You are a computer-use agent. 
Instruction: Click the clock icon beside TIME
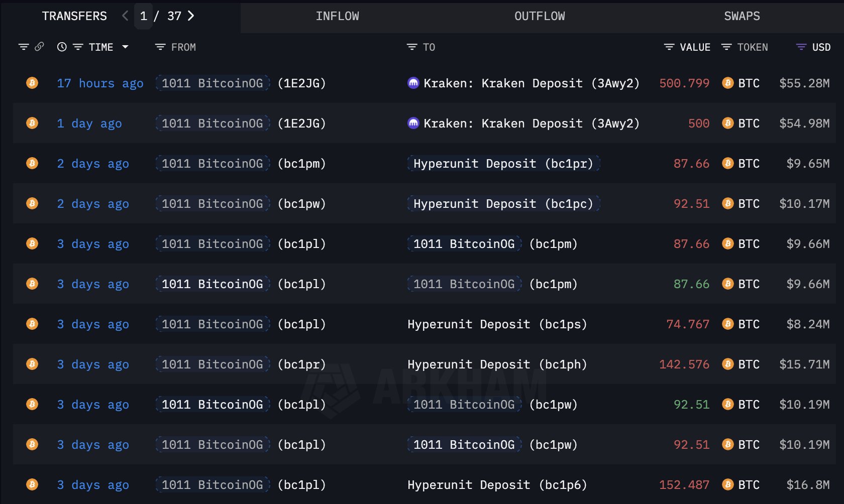pos(62,47)
